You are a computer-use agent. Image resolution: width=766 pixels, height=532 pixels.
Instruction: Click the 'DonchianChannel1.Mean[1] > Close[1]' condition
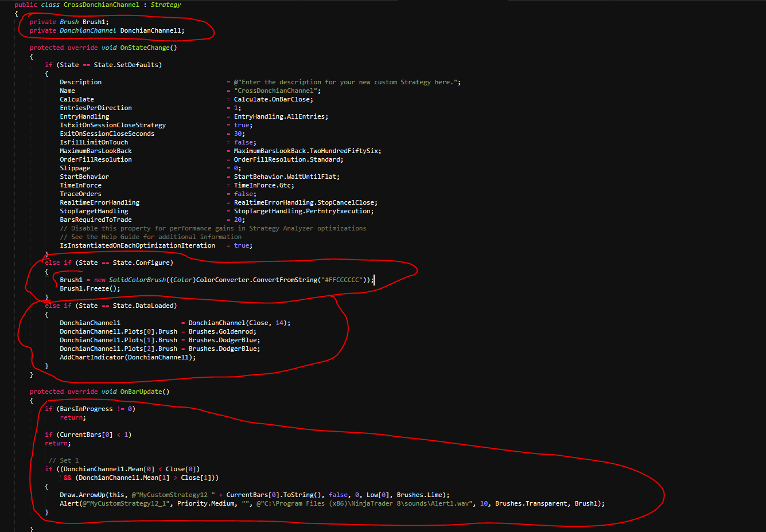(x=147, y=478)
